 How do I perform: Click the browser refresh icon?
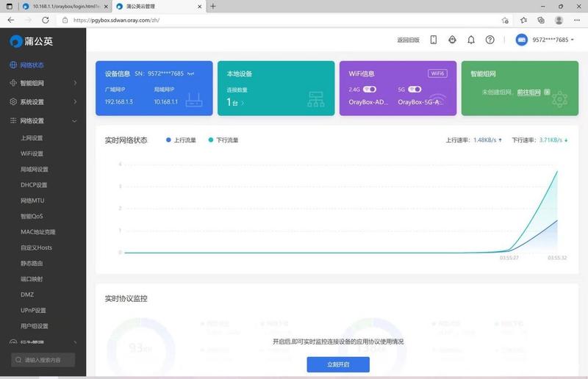pyautogui.click(x=46, y=21)
